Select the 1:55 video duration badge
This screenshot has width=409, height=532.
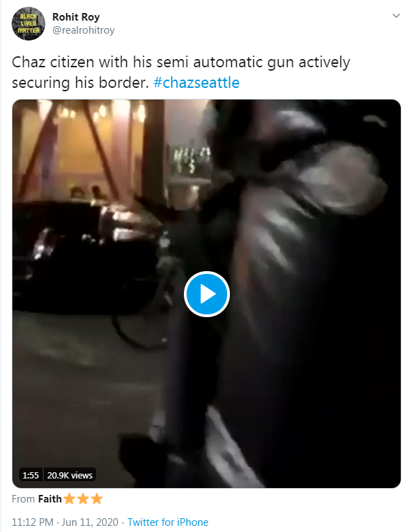coord(30,475)
